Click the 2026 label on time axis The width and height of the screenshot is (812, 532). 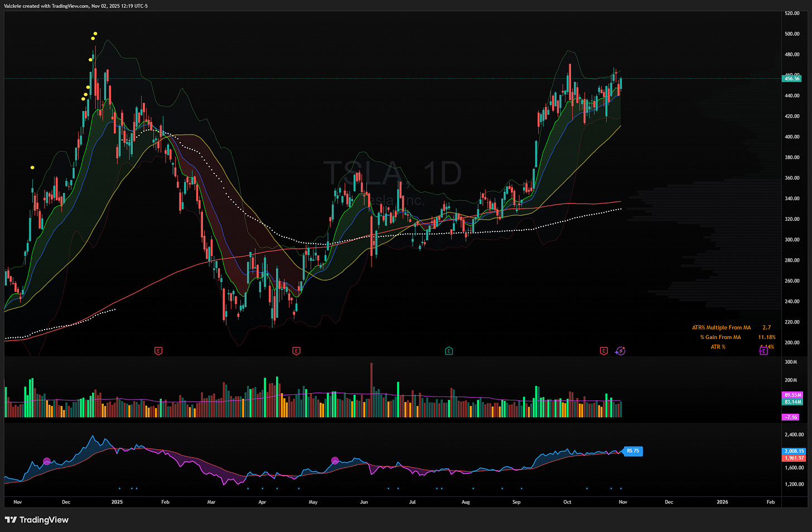pyautogui.click(x=722, y=502)
